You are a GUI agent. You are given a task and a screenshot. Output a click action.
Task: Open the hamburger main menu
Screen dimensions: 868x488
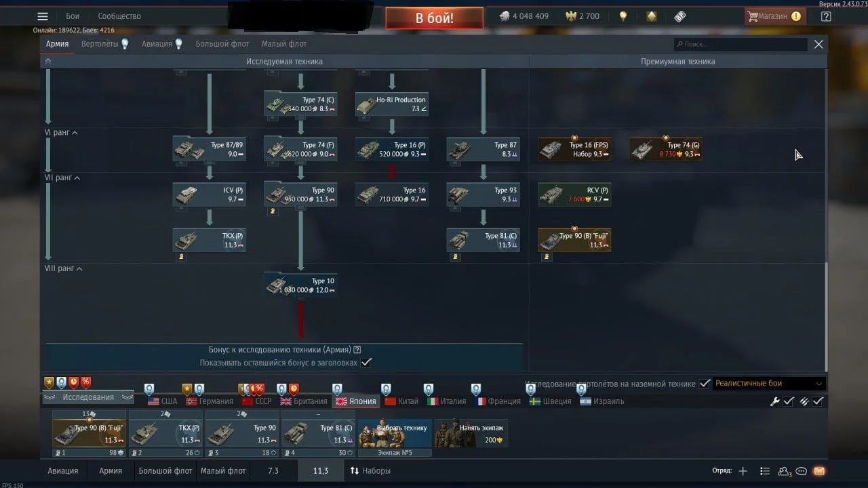[x=43, y=16]
